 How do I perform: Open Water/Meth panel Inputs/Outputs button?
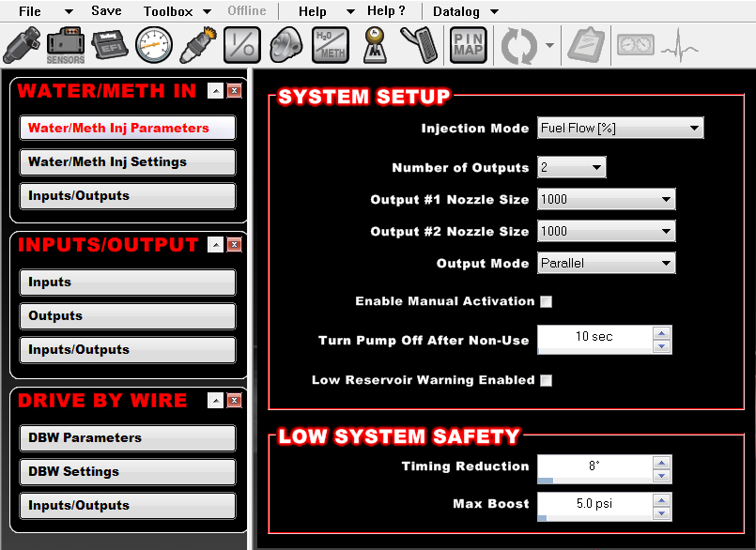(128, 196)
